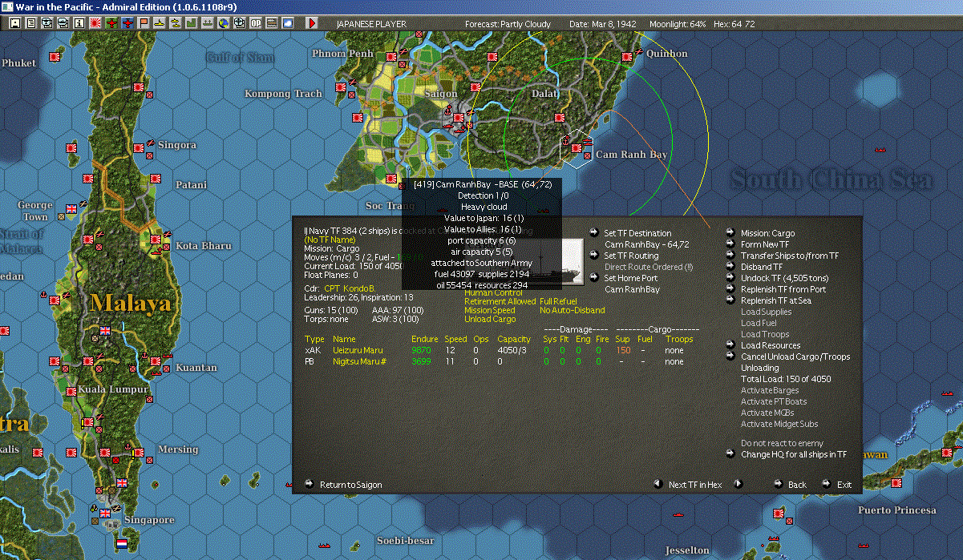Image resolution: width=963 pixels, height=560 pixels.
Task: Open ship Ueizuru Maru details
Action: (x=358, y=350)
